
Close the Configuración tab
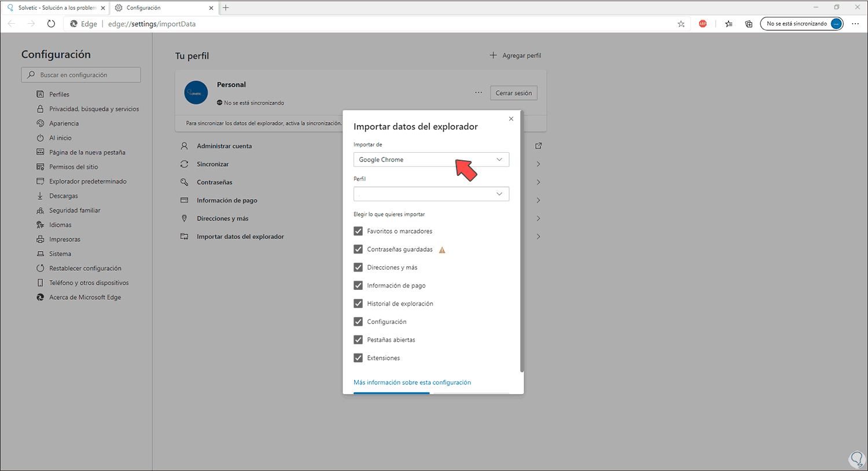coord(211,8)
